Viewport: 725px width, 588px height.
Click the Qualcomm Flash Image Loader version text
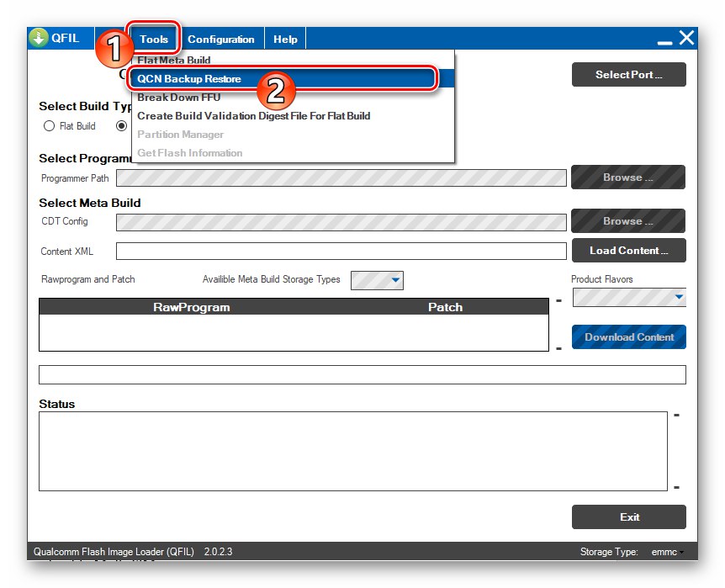133,552
